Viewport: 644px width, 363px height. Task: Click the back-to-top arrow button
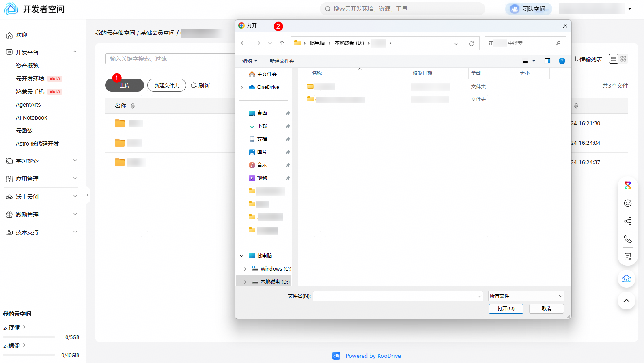(627, 301)
